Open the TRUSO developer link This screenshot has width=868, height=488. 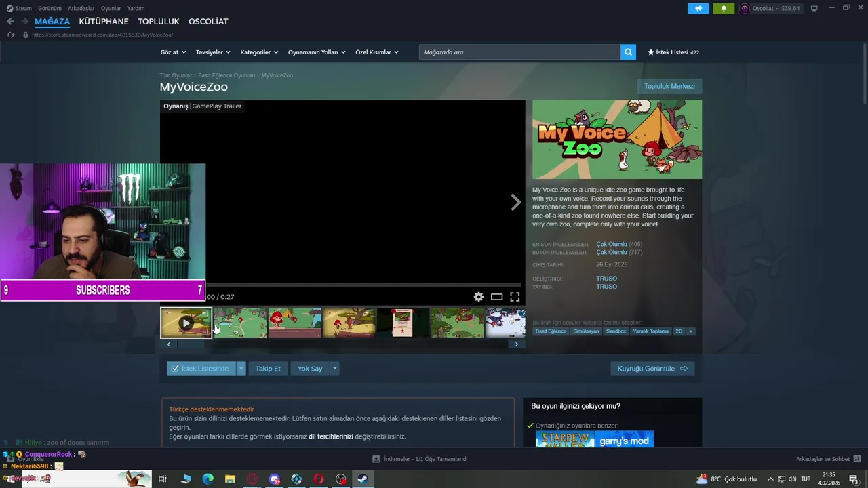click(x=606, y=279)
